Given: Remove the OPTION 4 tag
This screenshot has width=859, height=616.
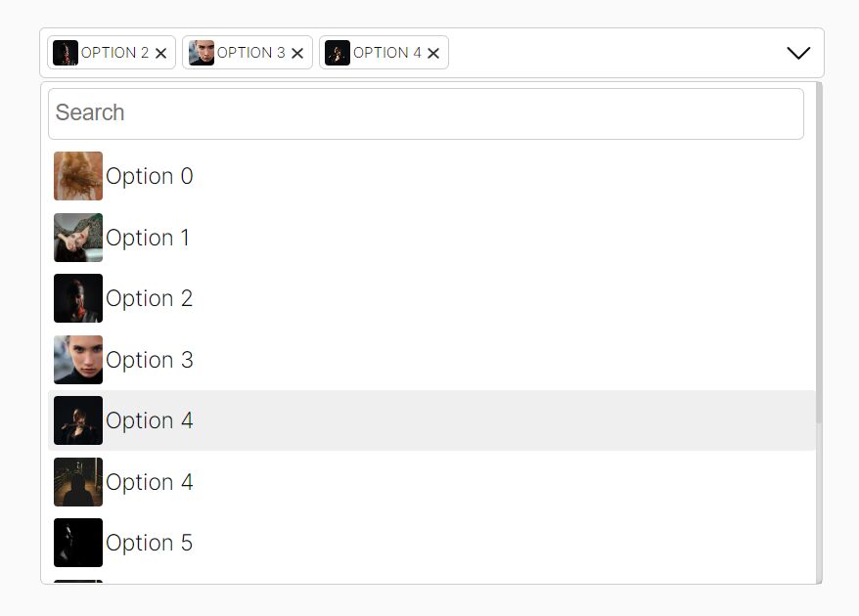Looking at the screenshot, I should pyautogui.click(x=432, y=53).
